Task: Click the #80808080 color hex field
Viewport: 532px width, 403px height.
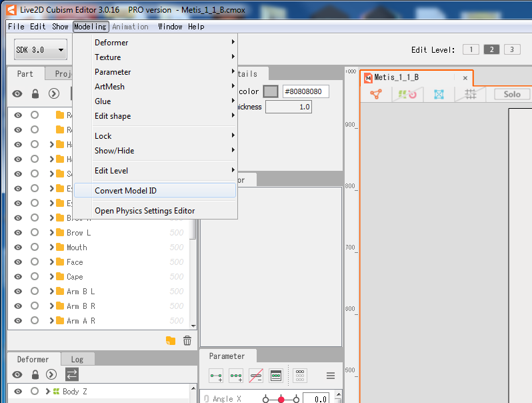Action: (306, 91)
